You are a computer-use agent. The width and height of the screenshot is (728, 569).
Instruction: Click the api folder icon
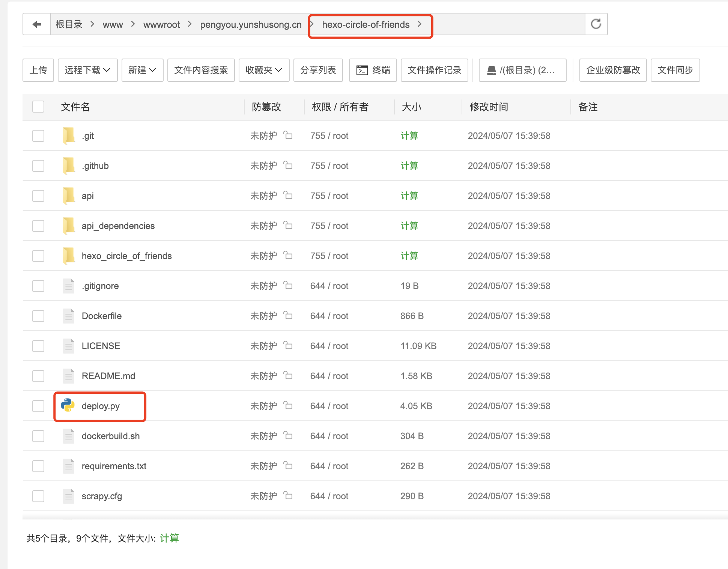pos(68,196)
